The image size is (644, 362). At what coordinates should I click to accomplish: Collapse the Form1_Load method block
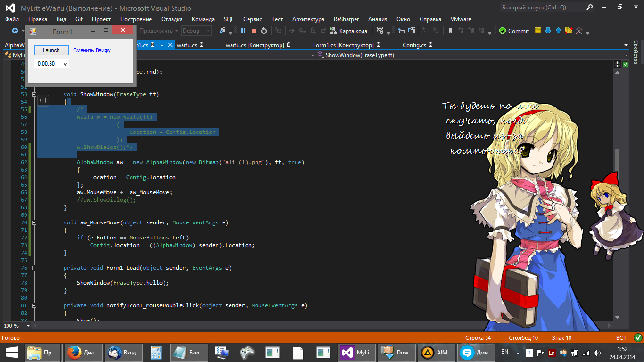point(34,268)
